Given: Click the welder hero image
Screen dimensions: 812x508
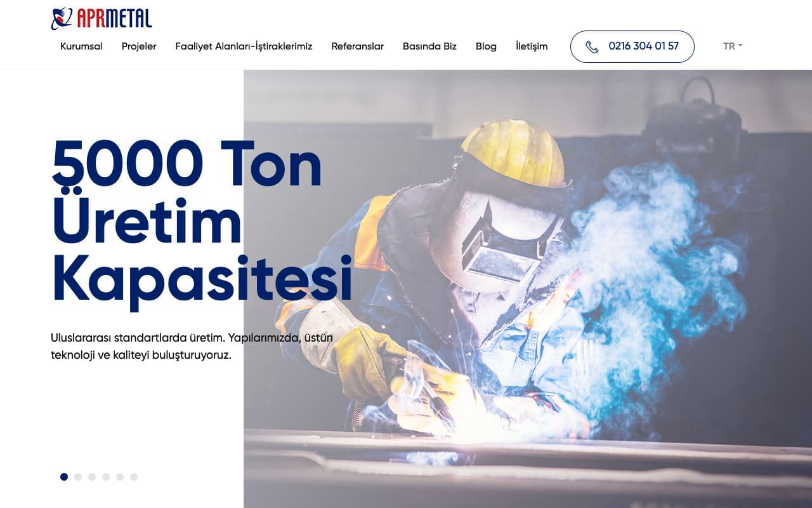Looking at the screenshot, I should (528, 289).
